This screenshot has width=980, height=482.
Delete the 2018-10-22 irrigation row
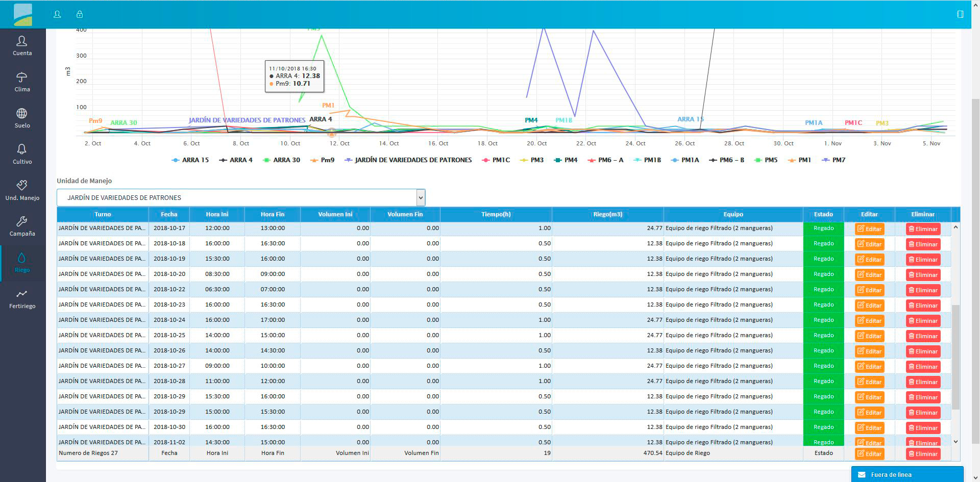[923, 290]
